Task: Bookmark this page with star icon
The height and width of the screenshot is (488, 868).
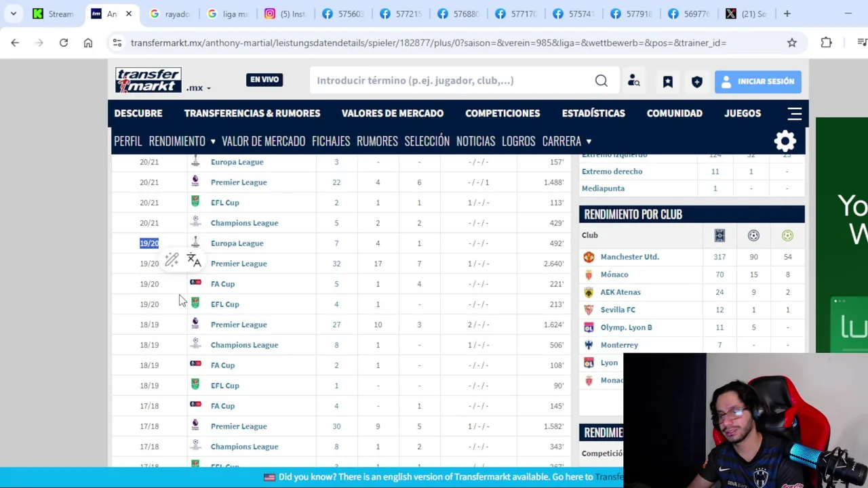Action: (x=792, y=43)
